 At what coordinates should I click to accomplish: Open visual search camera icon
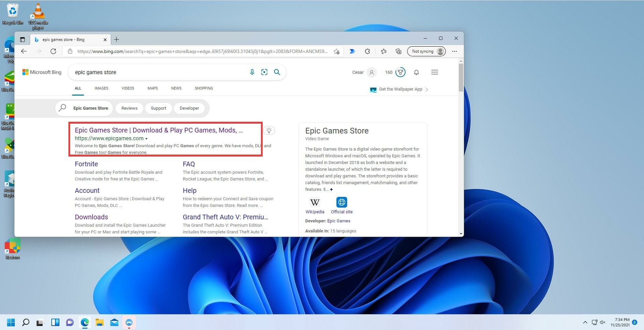(x=264, y=72)
